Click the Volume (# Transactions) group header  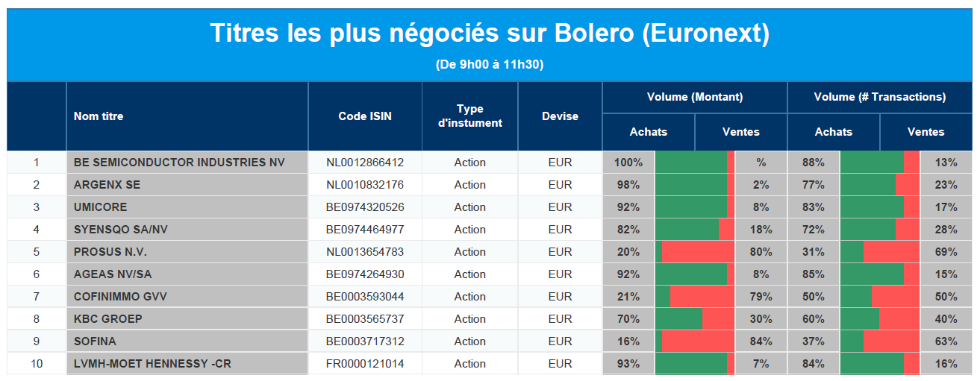click(x=880, y=97)
